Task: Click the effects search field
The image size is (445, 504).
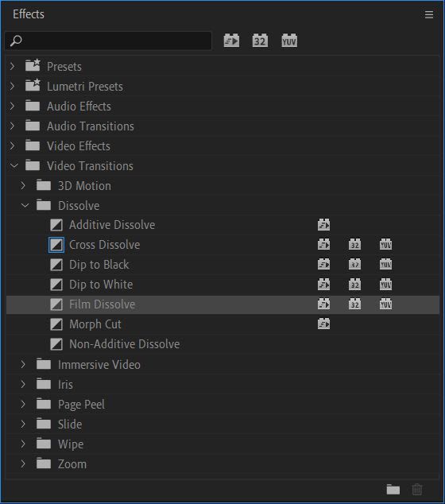Action: pyautogui.click(x=108, y=41)
